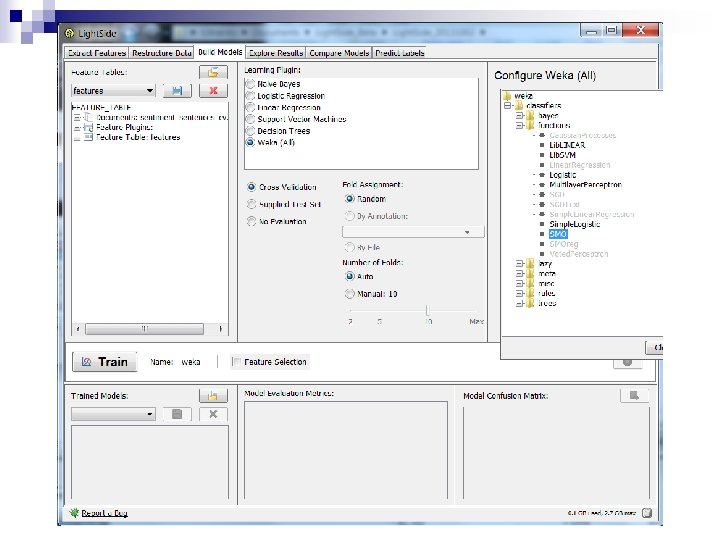This screenshot has height=540, width=720.
Task: Select LibLINEAR classifier in tree
Action: [567, 145]
